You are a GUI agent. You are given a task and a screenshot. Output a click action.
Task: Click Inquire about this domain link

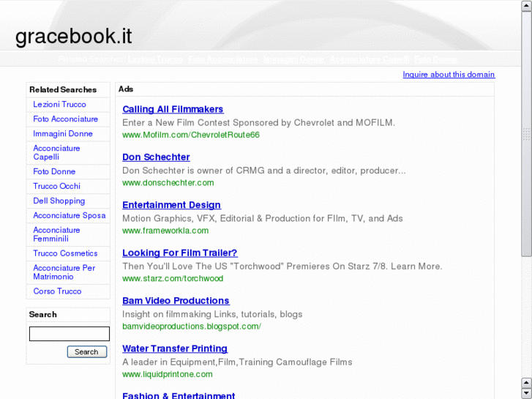point(449,75)
